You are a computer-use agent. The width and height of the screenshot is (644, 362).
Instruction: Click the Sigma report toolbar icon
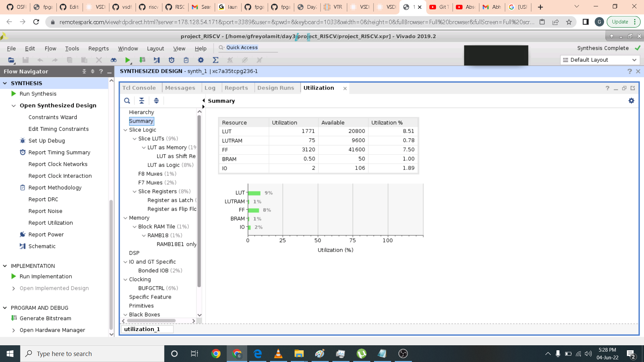(x=215, y=60)
